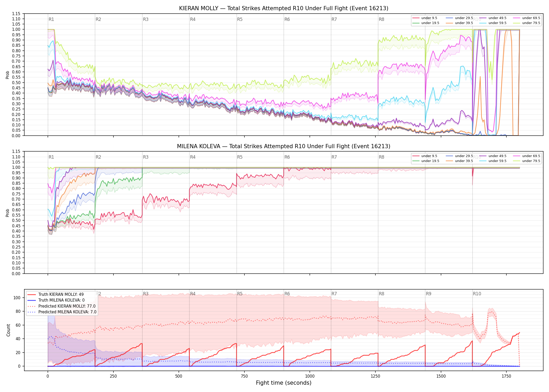Click R9 marker in the Count chart
Screen dimensions: 549x392
coord(428,294)
